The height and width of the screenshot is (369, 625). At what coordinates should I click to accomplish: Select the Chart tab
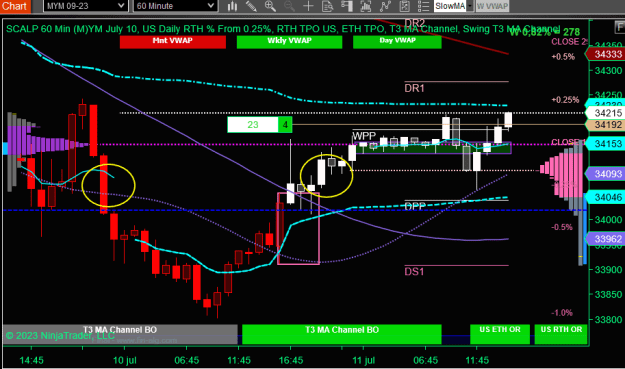(x=14, y=6)
